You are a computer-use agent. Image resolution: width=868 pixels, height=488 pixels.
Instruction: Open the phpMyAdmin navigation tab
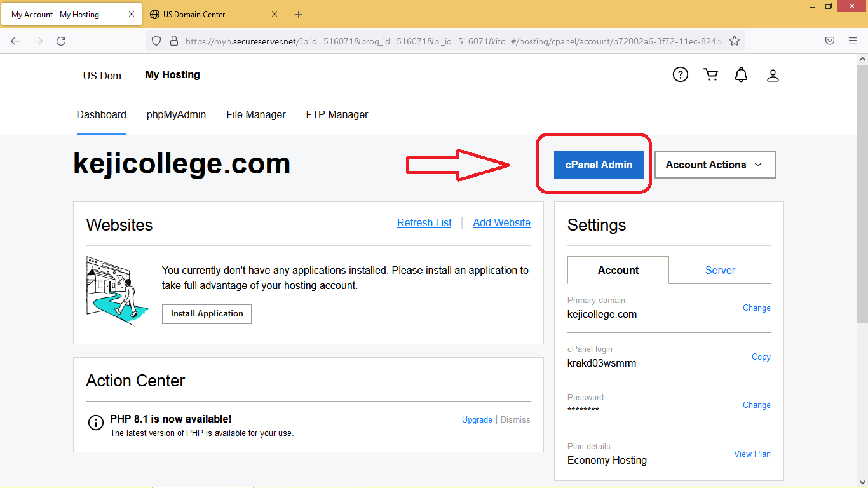(x=176, y=115)
